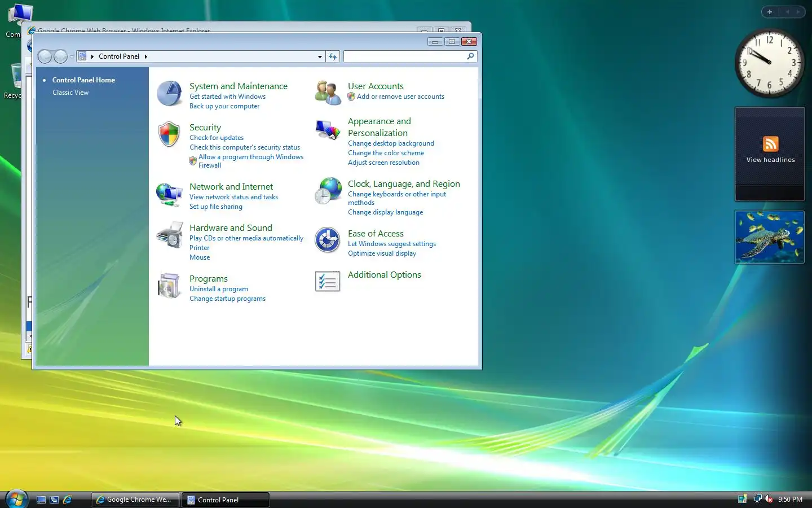This screenshot has width=812, height=508.
Task: Click the 9:50 PM taskbar clock
Action: click(x=790, y=500)
